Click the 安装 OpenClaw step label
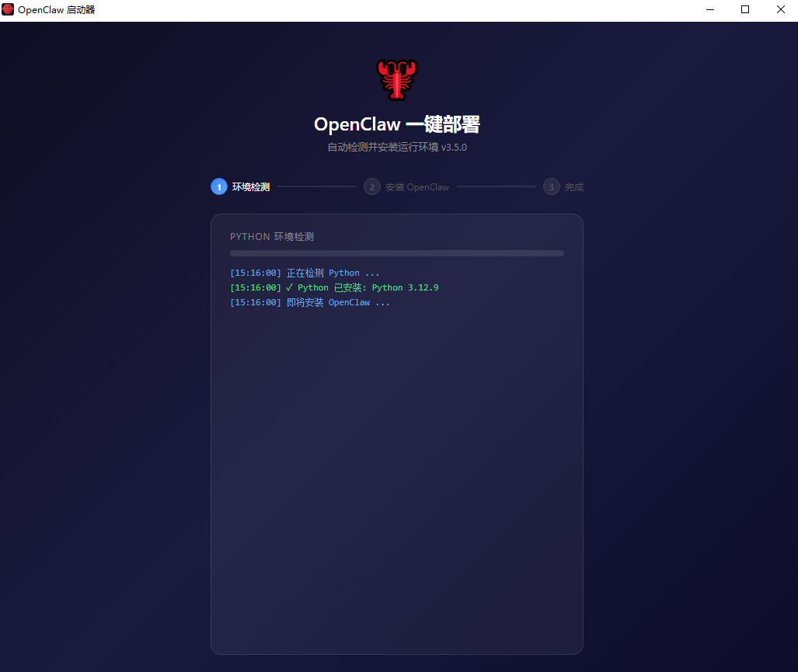Viewport: 798px width, 672px height. [417, 187]
